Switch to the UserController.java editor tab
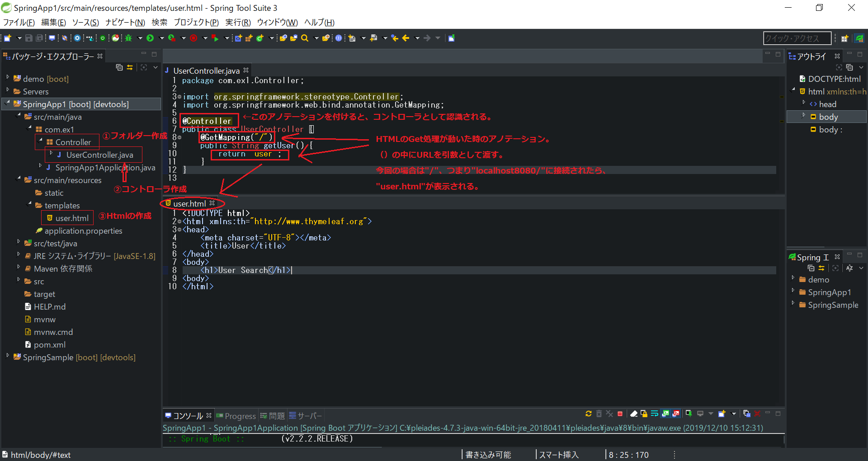The height and width of the screenshot is (461, 868). 206,71
